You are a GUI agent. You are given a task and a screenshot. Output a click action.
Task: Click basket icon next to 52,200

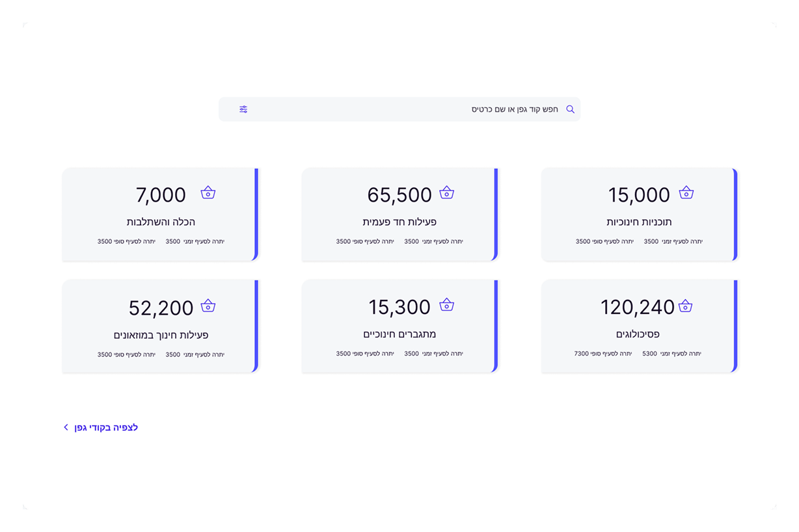click(208, 306)
